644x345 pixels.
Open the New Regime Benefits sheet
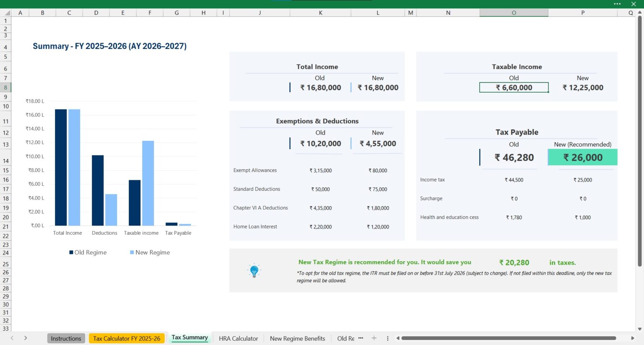[x=297, y=338]
